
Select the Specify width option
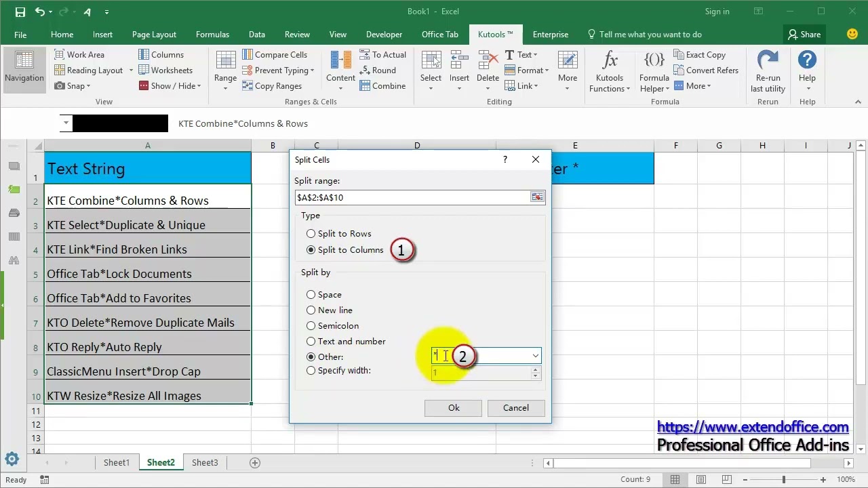338,371
